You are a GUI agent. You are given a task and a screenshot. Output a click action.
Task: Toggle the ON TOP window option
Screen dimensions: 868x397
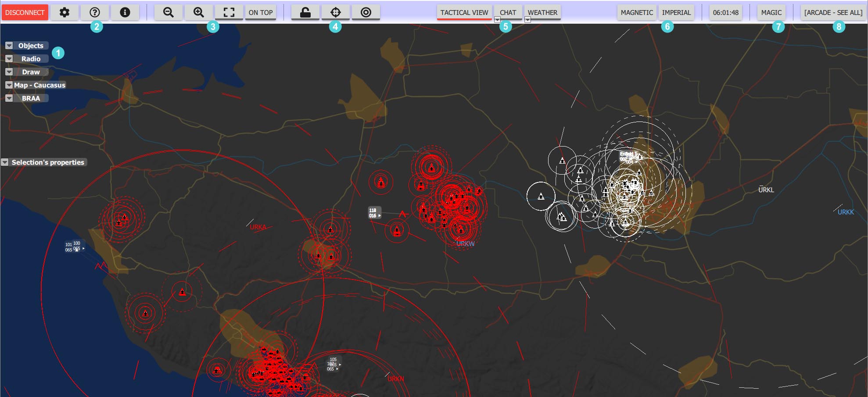click(x=261, y=12)
